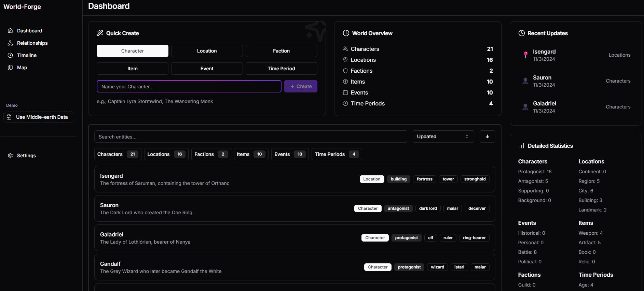
Task: Click the Factions shield icon in World Overview
Action: (x=345, y=71)
